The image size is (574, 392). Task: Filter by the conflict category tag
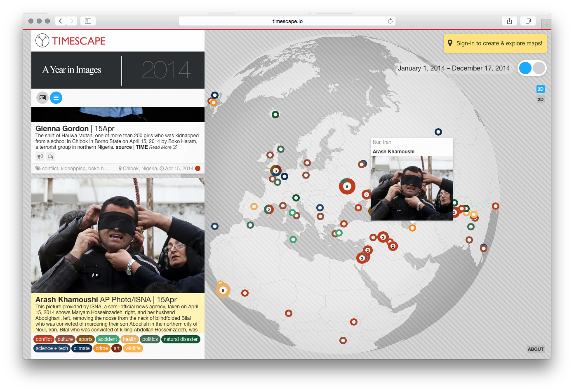pos(44,339)
